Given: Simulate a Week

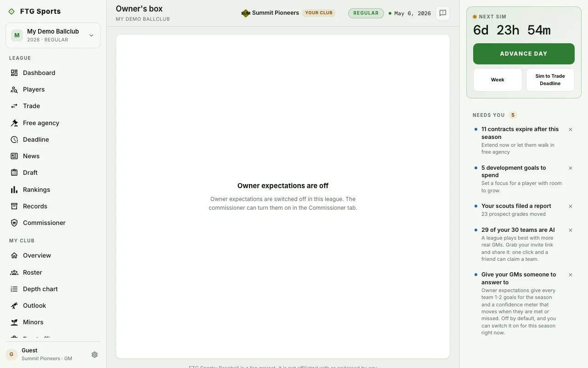Looking at the screenshot, I should [x=498, y=80].
